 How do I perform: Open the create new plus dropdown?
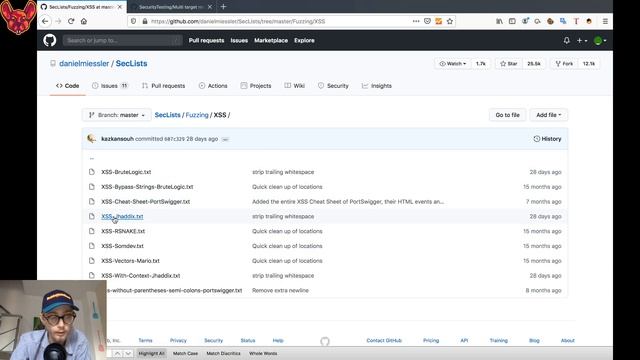click(582, 40)
